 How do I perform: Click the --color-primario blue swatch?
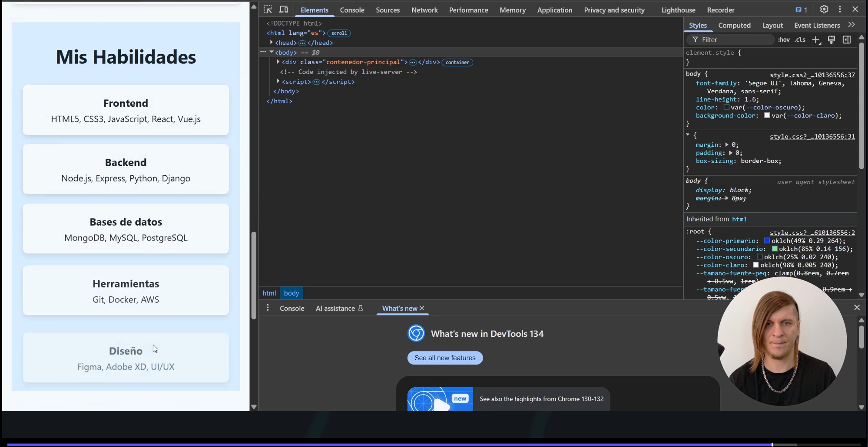click(767, 240)
